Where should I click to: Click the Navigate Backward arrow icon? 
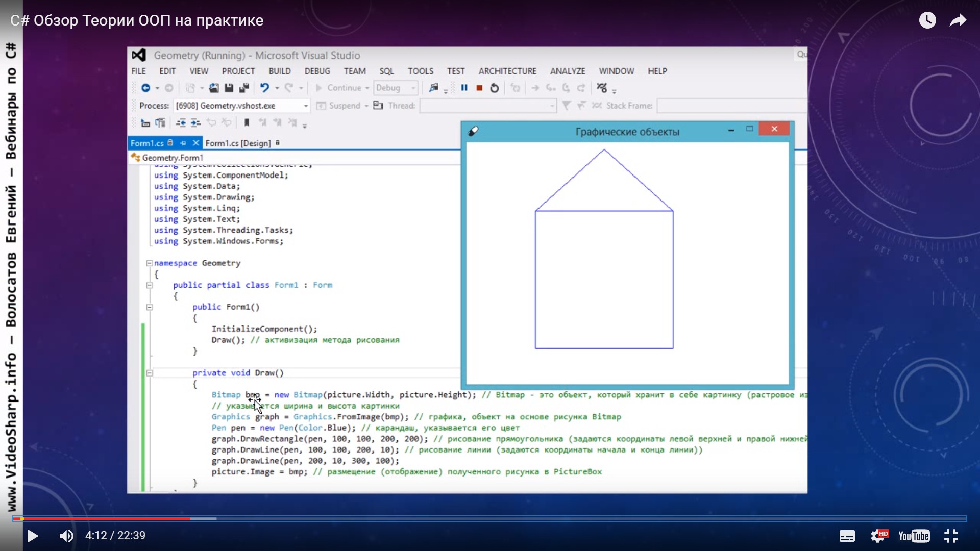[x=145, y=88]
